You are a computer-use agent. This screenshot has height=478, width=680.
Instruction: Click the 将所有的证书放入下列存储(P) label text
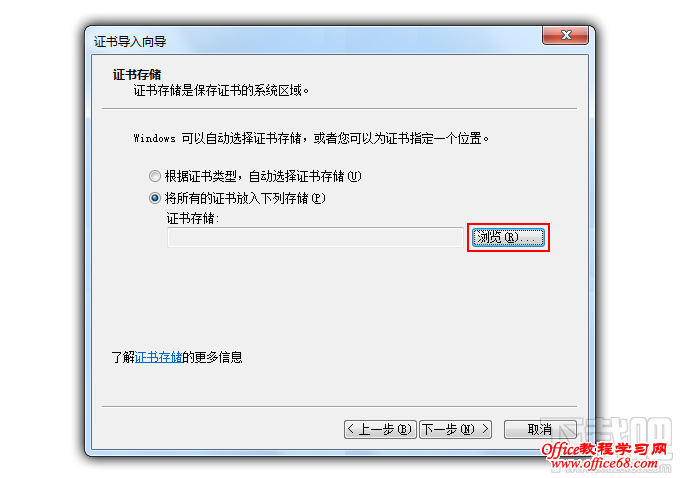click(x=245, y=198)
